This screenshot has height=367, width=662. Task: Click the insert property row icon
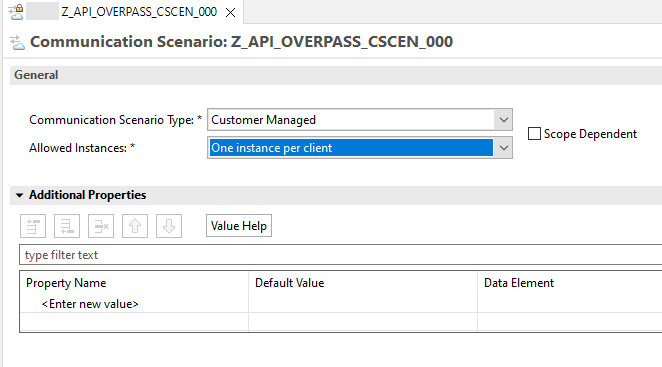click(x=67, y=226)
